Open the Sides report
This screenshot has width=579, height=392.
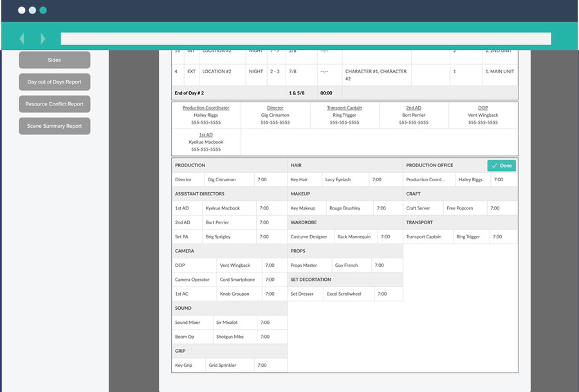tap(54, 60)
